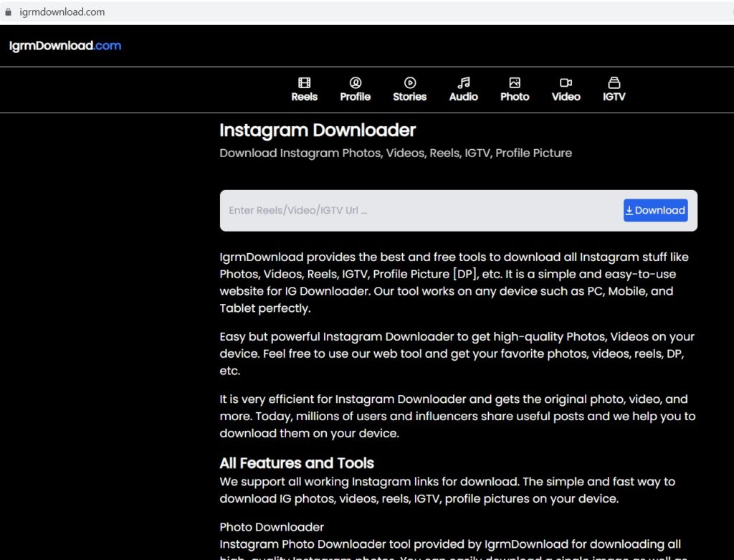Click the IGTV icon
The image size is (734, 560).
coord(614,83)
